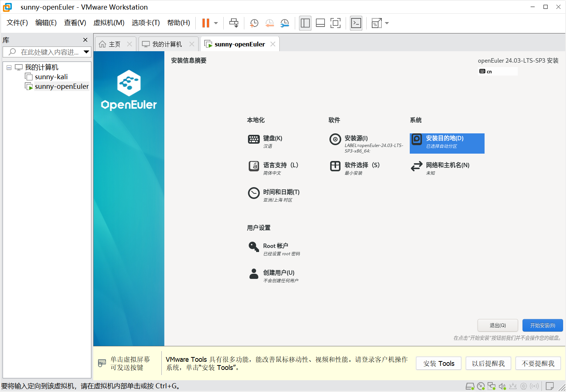Click the revert to snapshot icon
The image size is (566, 392).
point(269,23)
